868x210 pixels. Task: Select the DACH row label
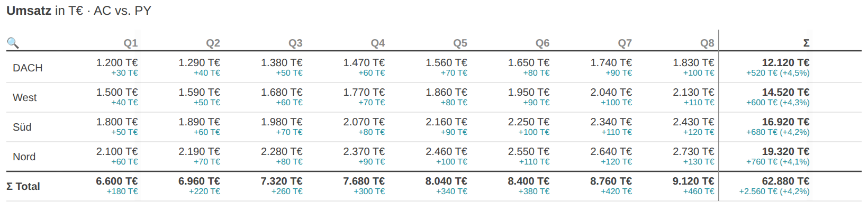(x=28, y=68)
